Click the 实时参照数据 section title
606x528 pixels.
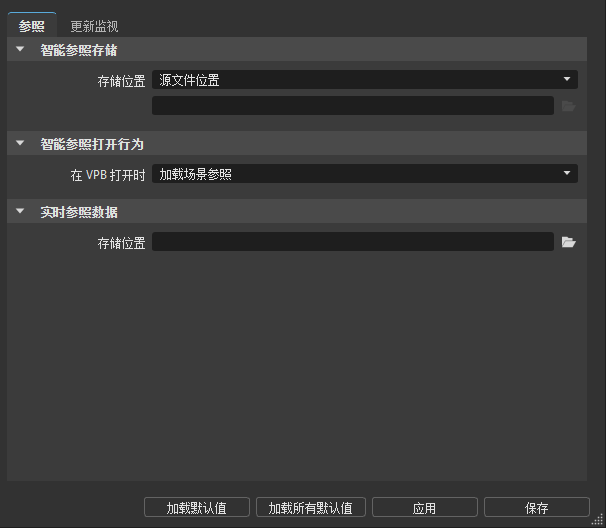79,212
